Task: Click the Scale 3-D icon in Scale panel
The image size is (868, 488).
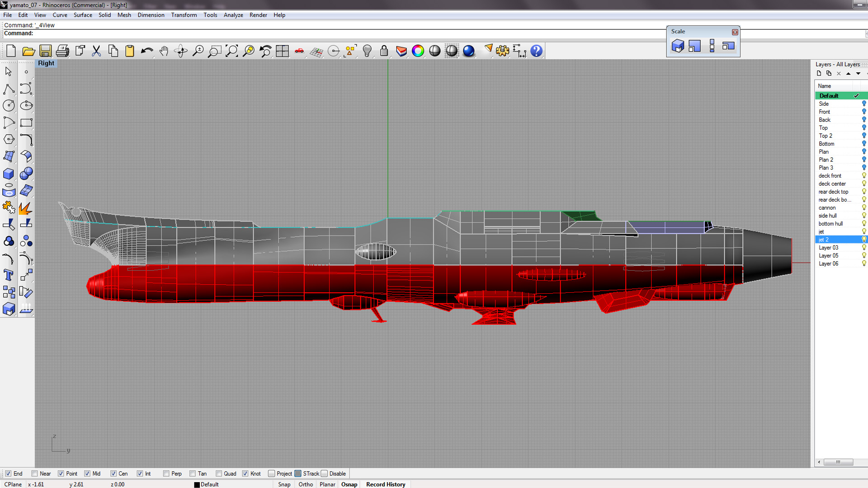Action: click(x=678, y=46)
